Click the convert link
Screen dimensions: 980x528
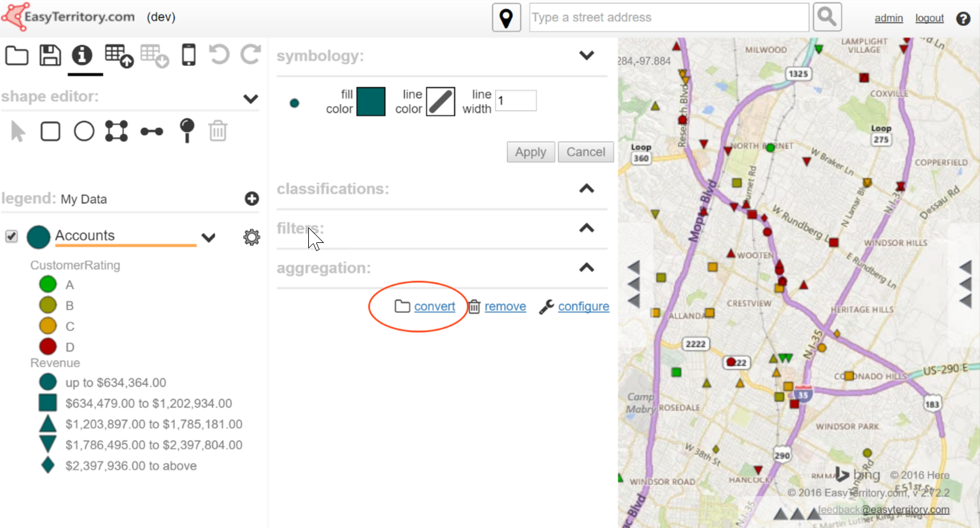[x=434, y=306]
